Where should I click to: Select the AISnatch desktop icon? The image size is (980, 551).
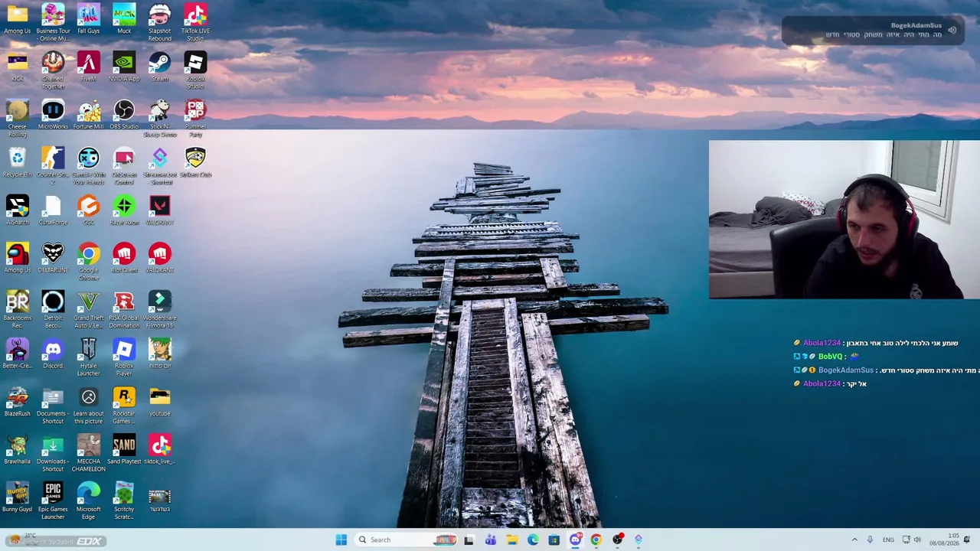point(17,210)
